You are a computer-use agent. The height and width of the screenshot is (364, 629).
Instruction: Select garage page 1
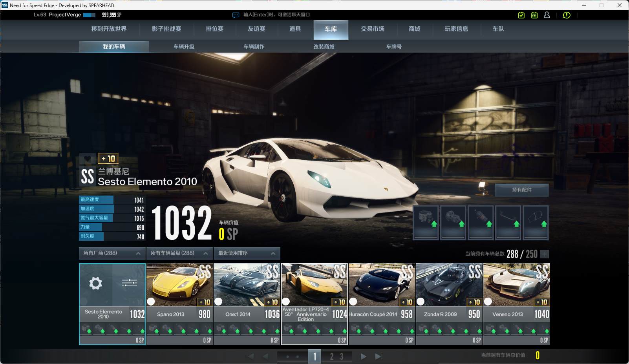click(314, 357)
